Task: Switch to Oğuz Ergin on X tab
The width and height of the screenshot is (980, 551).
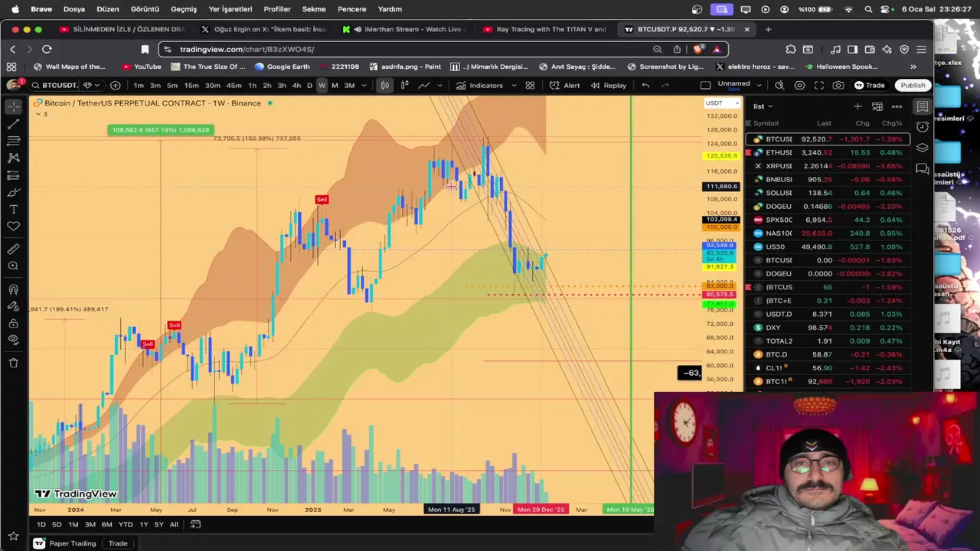Action: coord(265,29)
